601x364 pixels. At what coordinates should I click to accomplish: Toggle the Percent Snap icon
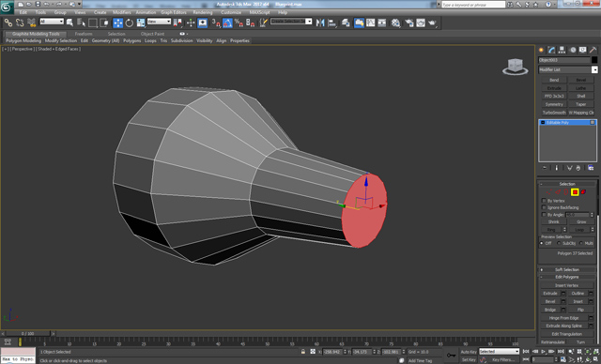239,23
